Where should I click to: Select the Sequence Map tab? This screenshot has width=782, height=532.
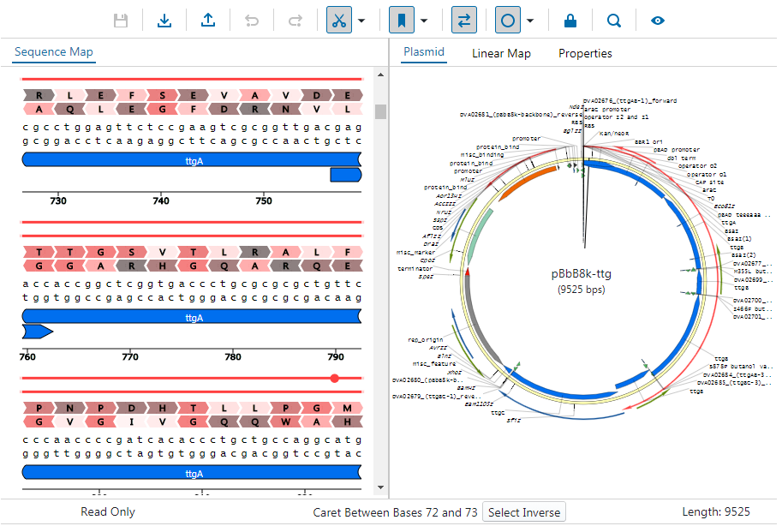click(53, 52)
